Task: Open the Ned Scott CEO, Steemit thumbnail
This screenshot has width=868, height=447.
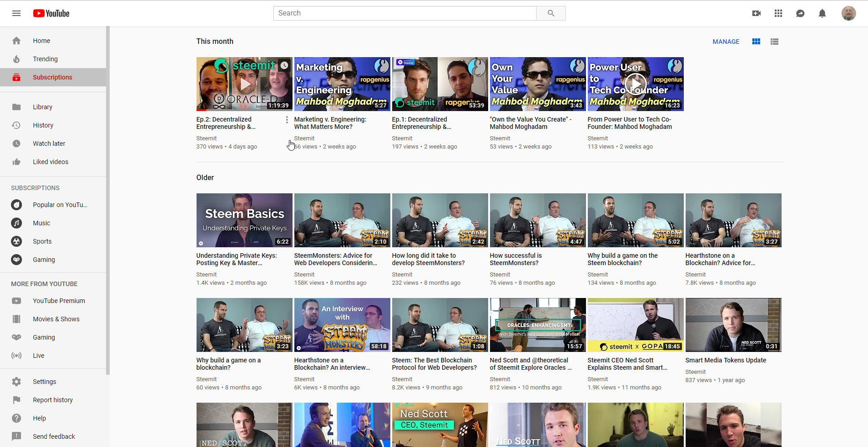Action: (440, 425)
